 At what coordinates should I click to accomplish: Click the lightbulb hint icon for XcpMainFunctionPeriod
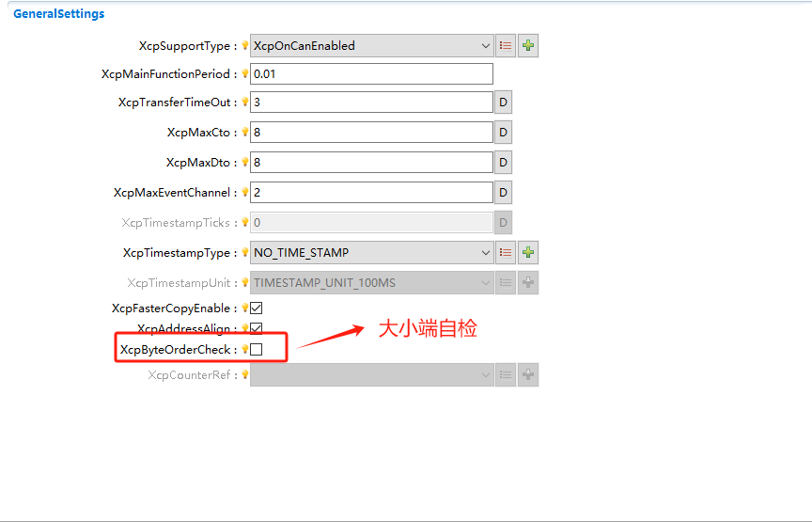pos(245,73)
